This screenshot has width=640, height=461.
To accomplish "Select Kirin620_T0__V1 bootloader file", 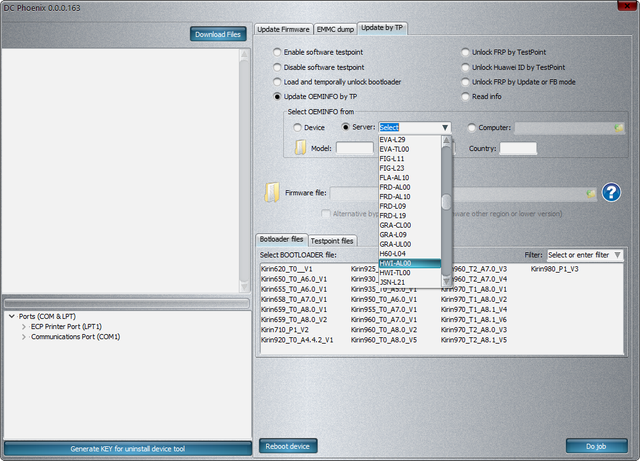I will (x=287, y=269).
